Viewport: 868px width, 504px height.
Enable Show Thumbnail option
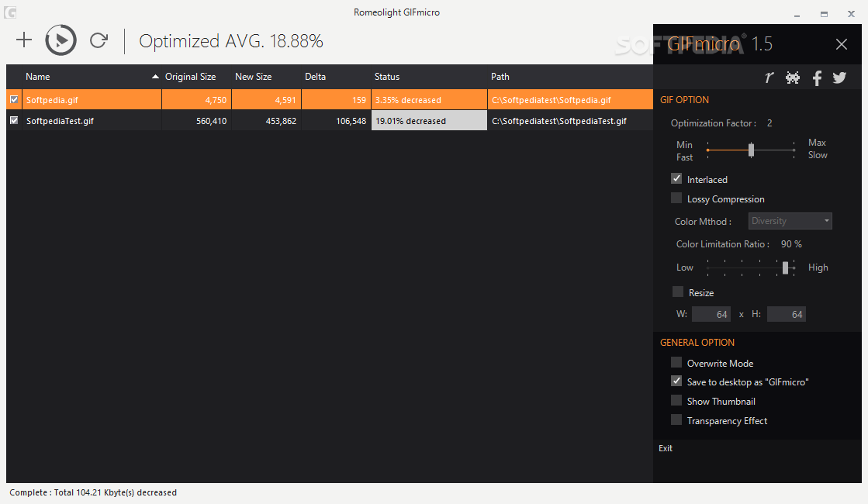[676, 401]
